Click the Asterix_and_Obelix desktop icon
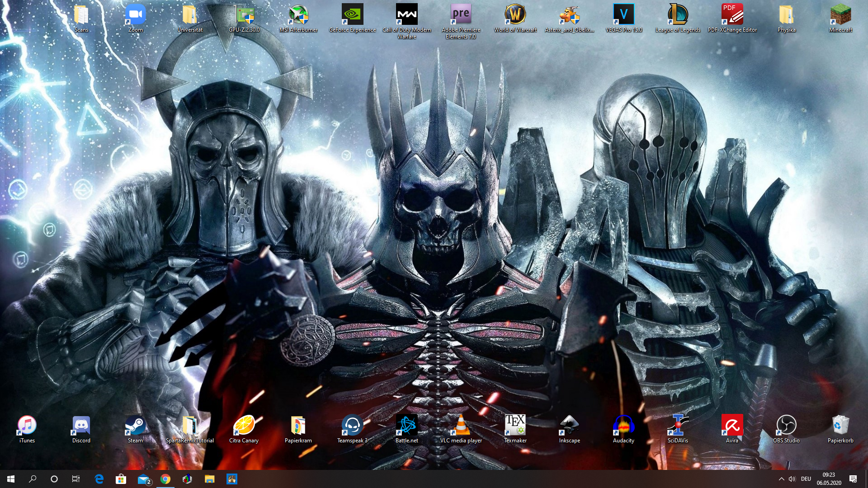The width and height of the screenshot is (868, 488). click(x=570, y=19)
